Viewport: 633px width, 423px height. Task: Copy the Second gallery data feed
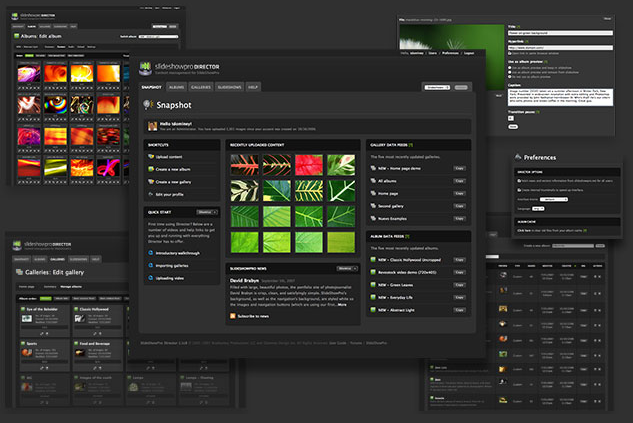point(459,206)
